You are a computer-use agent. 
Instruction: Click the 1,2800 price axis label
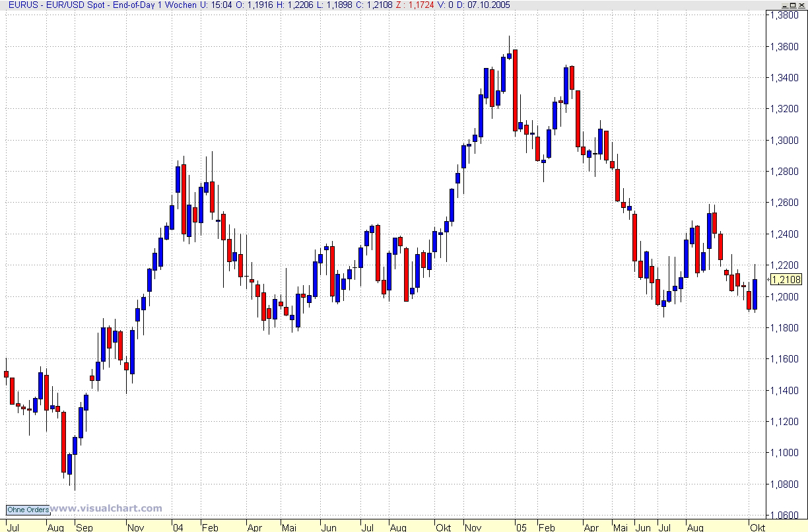(785, 172)
